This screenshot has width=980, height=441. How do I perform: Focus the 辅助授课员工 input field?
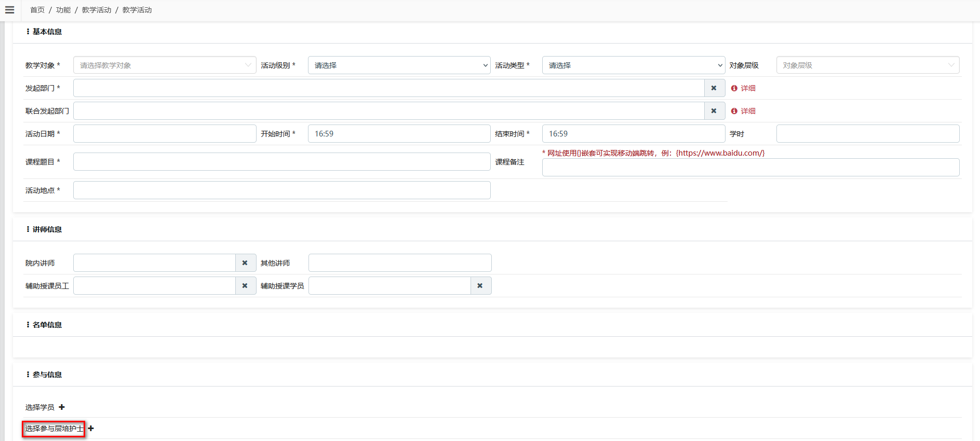click(x=154, y=286)
